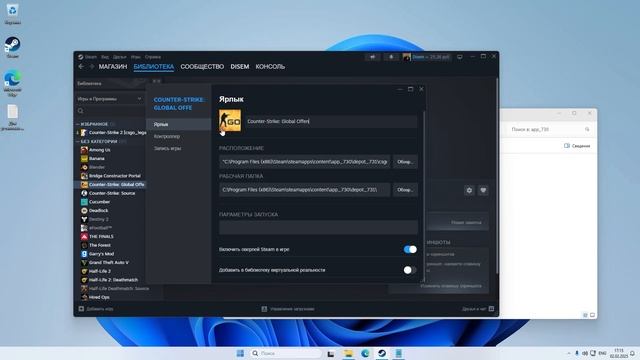The image size is (640, 360).
Task: Click the Destiny 2 game icon
Action: coord(84,219)
